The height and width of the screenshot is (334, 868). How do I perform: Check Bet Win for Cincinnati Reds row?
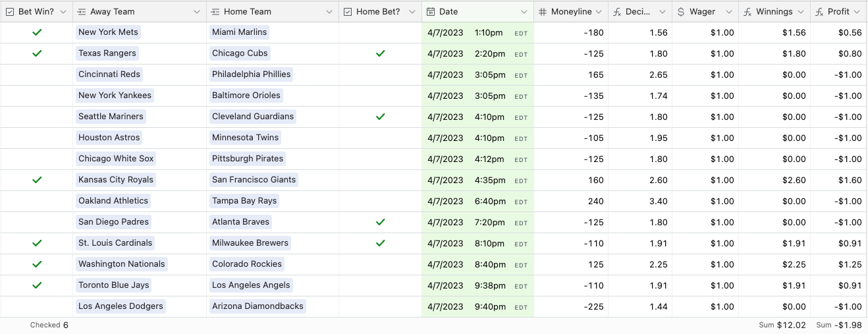(37, 74)
